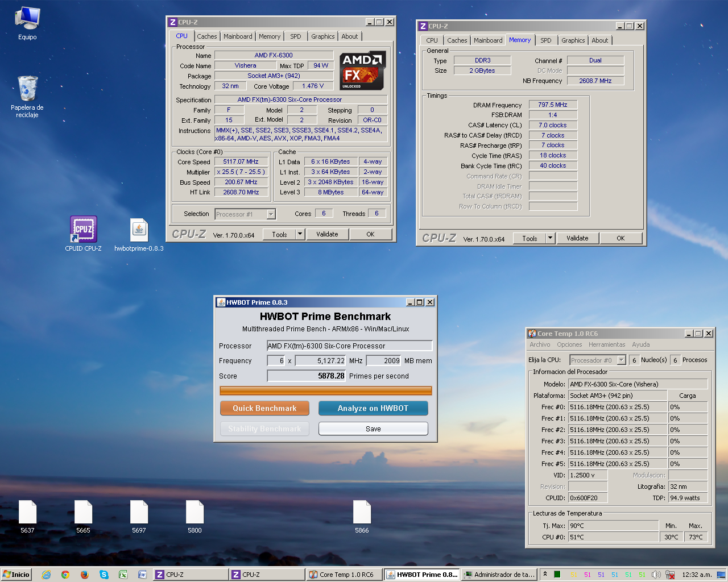
Task: Select the desktop file named 5637
Action: pyautogui.click(x=27, y=516)
